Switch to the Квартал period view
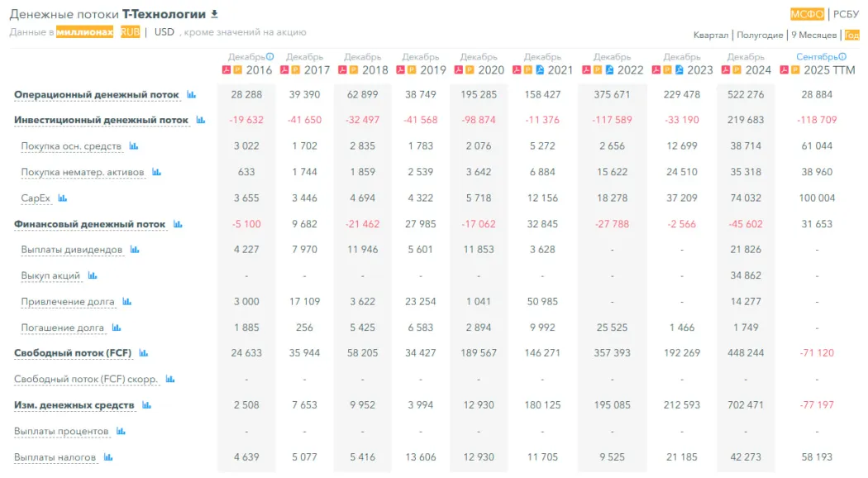 point(711,36)
